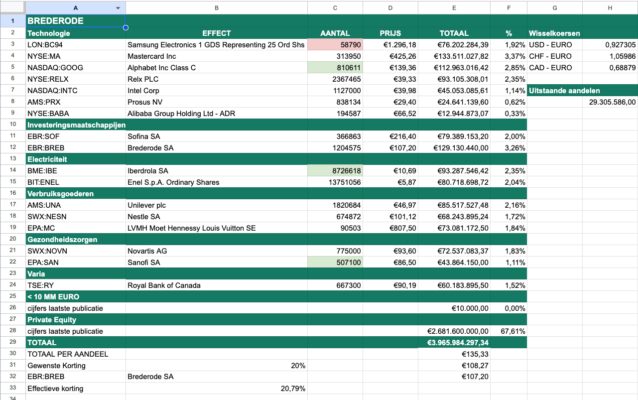638x400 pixels.
Task: Click LVMH Moet Hennessy Louis Vuitton SE cell
Action: tap(216, 228)
